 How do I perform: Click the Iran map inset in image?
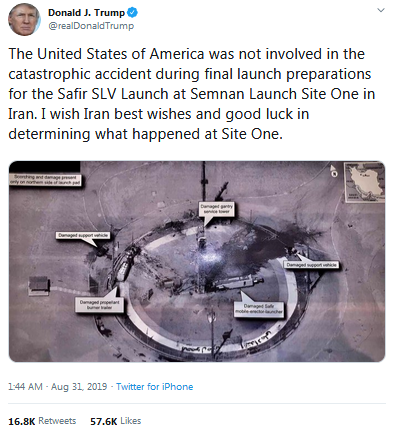point(364,182)
